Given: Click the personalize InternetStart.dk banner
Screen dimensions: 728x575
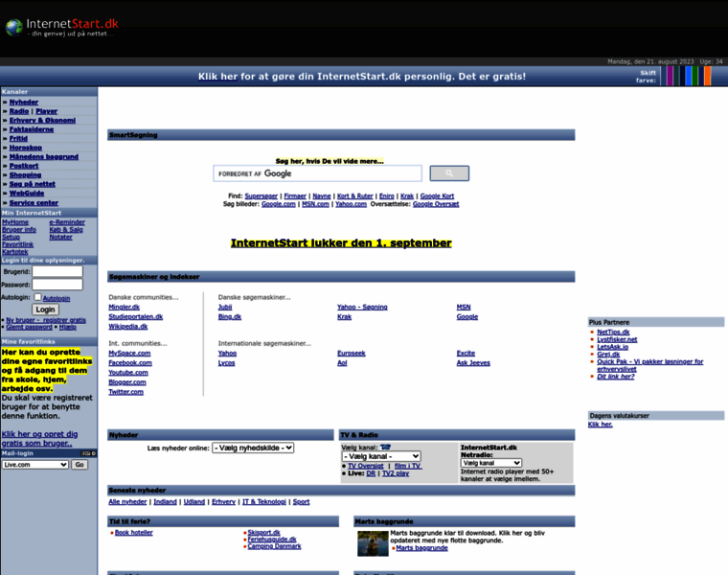Looking at the screenshot, I should pyautogui.click(x=362, y=76).
